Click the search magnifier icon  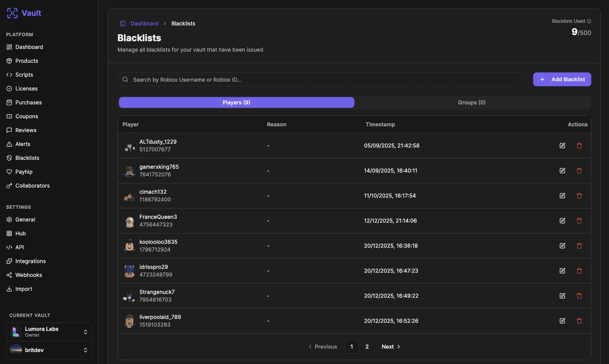click(125, 79)
